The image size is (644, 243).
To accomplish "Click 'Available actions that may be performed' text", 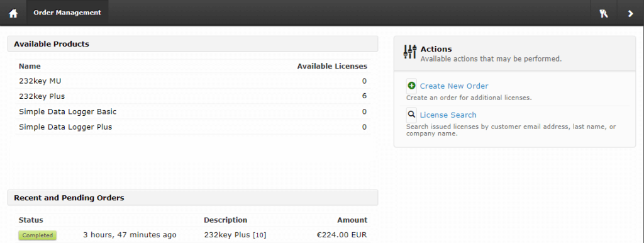I will (x=491, y=59).
